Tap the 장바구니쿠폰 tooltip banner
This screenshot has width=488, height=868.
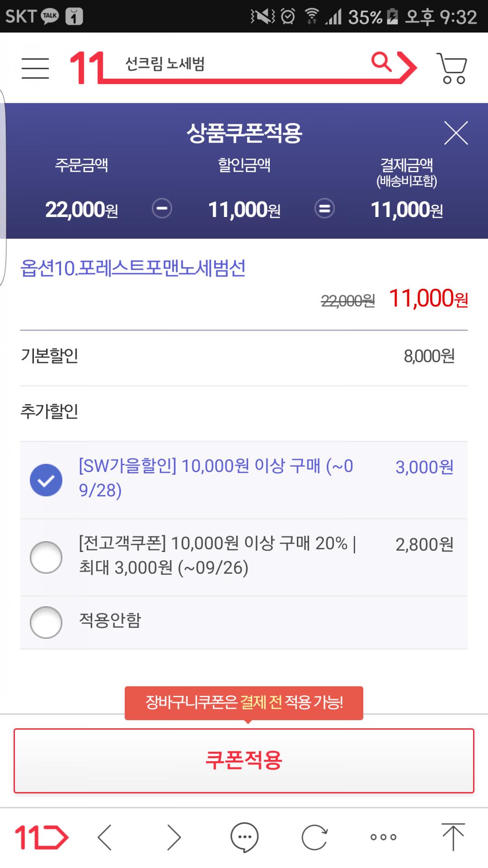244,702
